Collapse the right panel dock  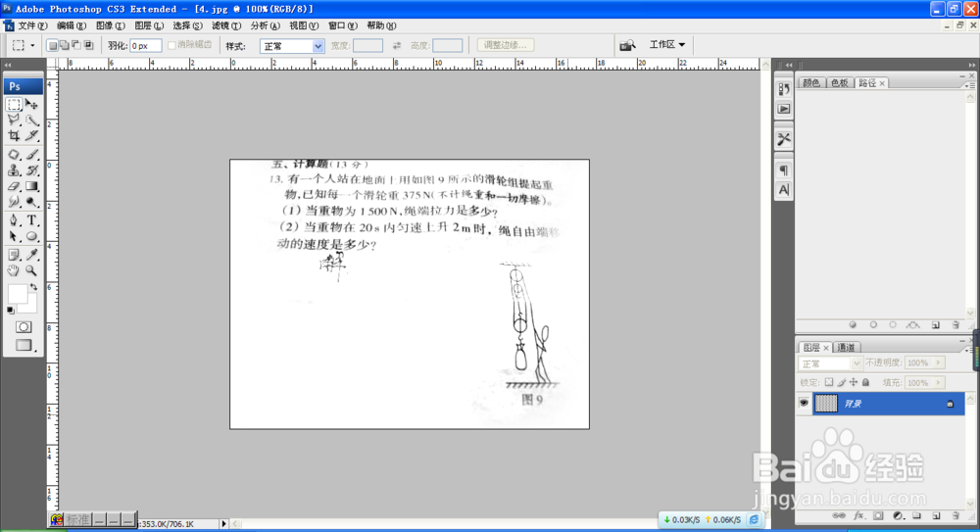[972, 65]
